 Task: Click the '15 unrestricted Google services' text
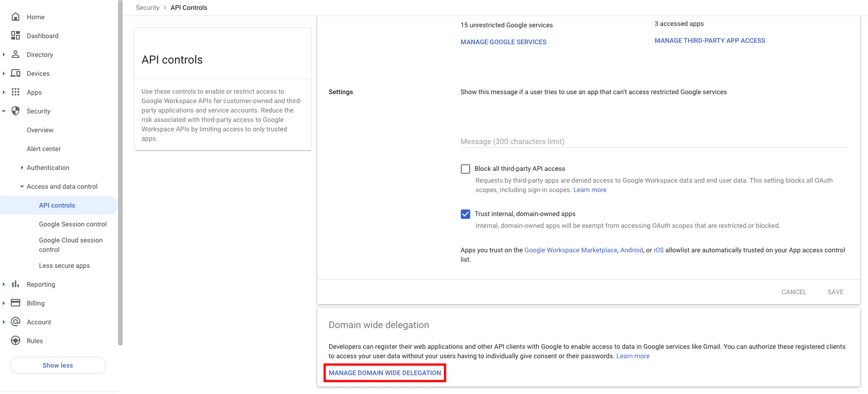tap(506, 25)
